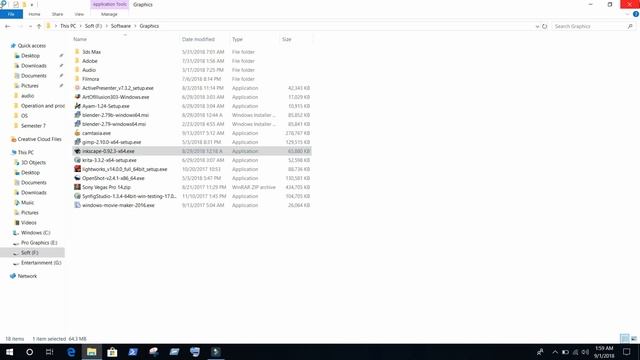640x360 pixels.
Task: Open the File menu tab
Action: (x=11, y=14)
